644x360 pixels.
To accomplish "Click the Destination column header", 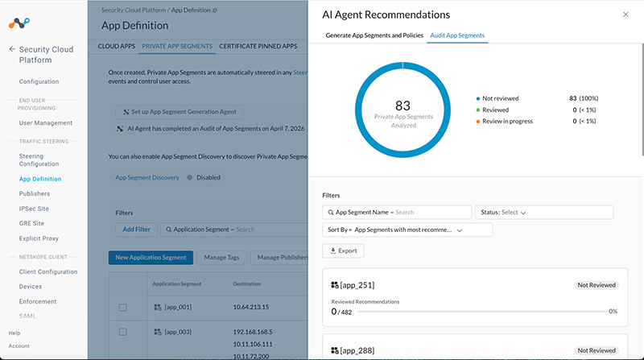I will tap(247, 284).
